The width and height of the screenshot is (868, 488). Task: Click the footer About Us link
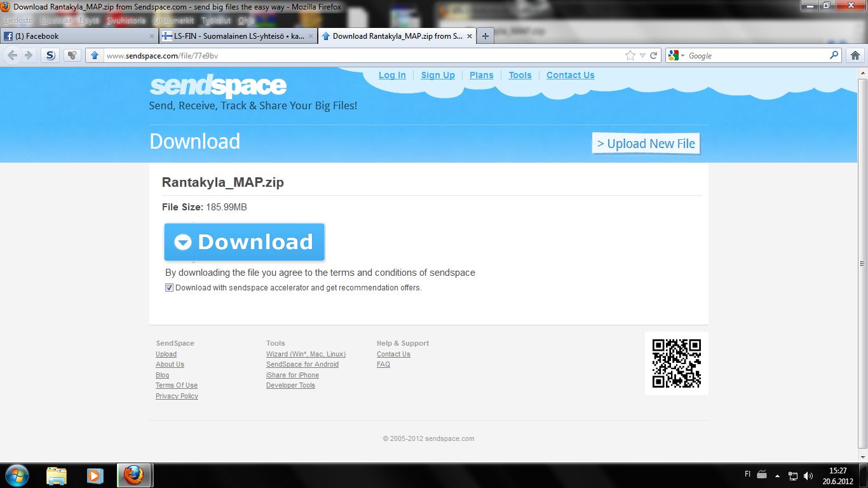[170, 364]
